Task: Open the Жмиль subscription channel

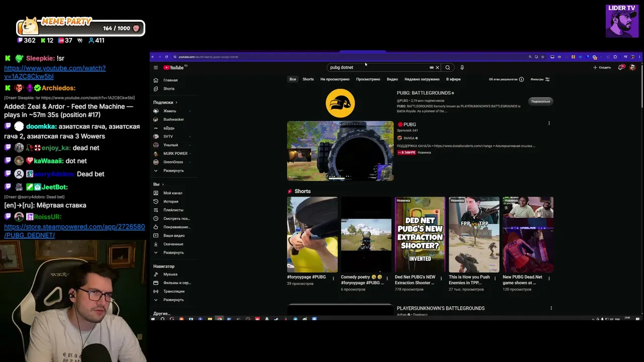Action: [x=170, y=111]
